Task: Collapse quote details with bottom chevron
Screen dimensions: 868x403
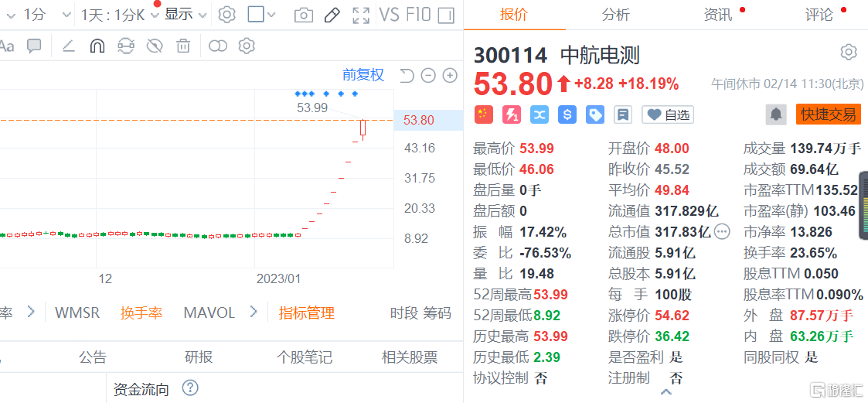Action: point(666,393)
